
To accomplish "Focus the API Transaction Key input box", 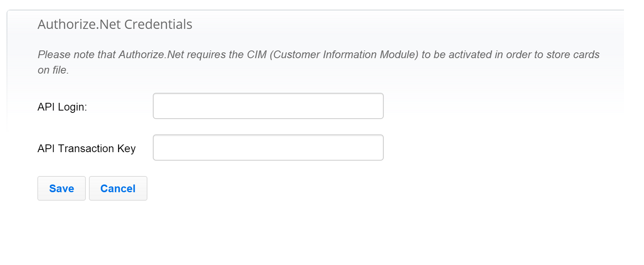I will pyautogui.click(x=268, y=148).
